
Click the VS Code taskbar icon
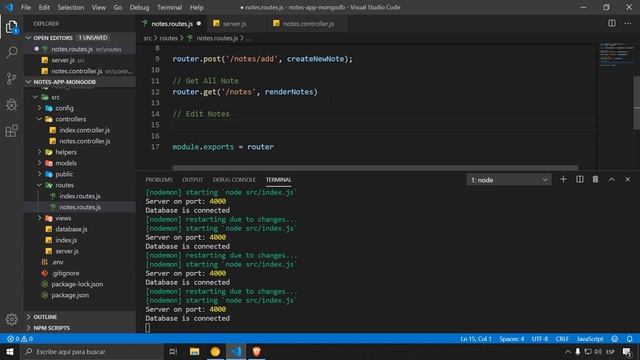[236, 351]
